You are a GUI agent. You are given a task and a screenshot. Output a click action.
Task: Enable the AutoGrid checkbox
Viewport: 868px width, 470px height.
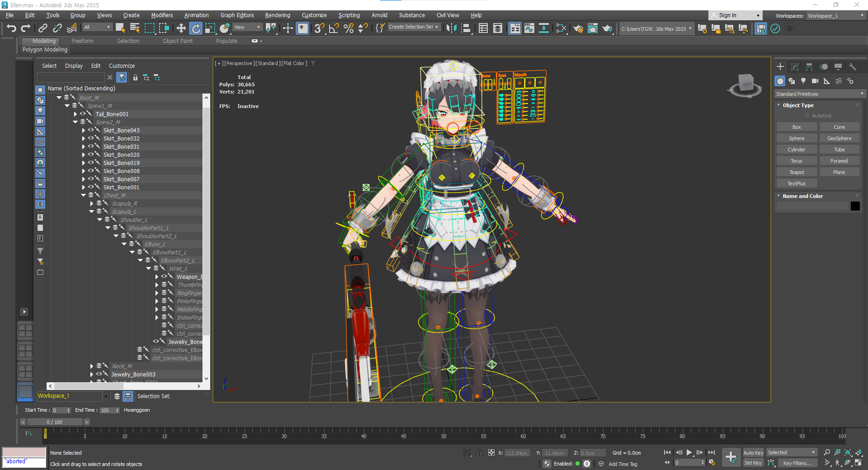coord(807,116)
